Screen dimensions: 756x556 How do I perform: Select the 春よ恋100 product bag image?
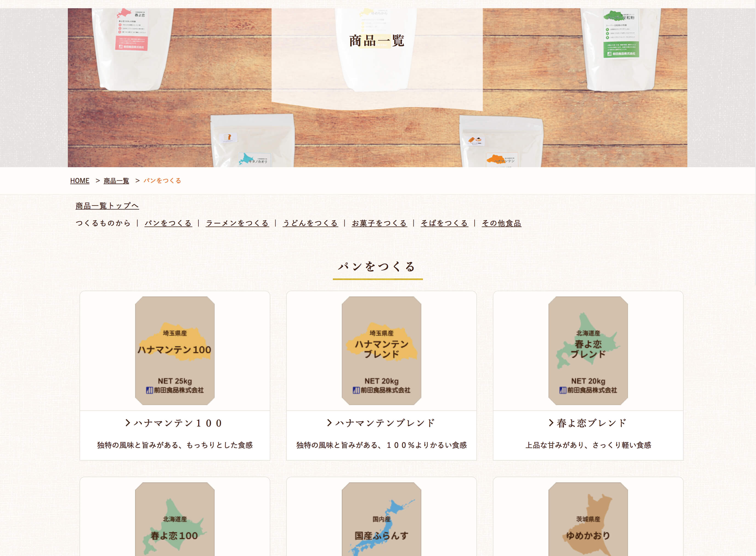[175, 519]
